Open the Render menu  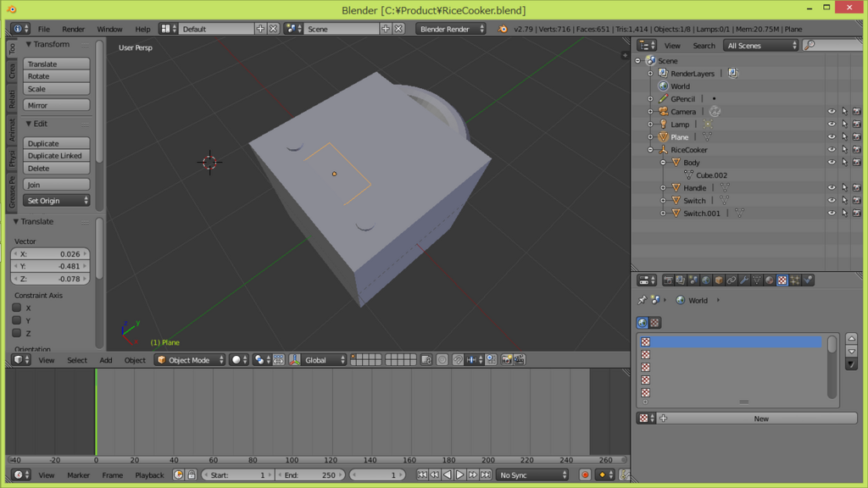point(73,30)
